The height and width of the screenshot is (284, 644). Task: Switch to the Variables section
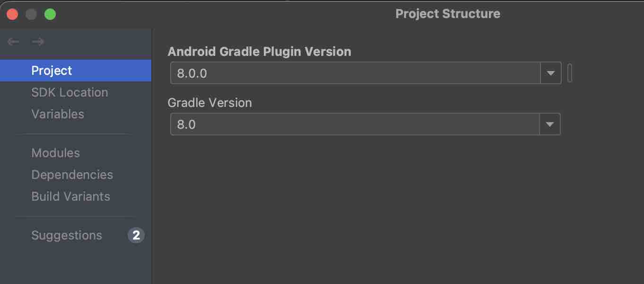tap(58, 114)
